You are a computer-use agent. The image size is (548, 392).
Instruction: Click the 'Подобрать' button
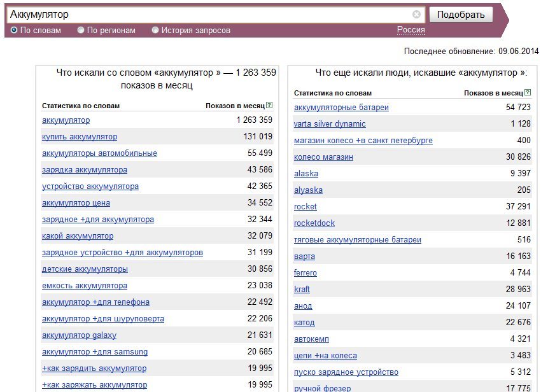pyautogui.click(x=461, y=15)
